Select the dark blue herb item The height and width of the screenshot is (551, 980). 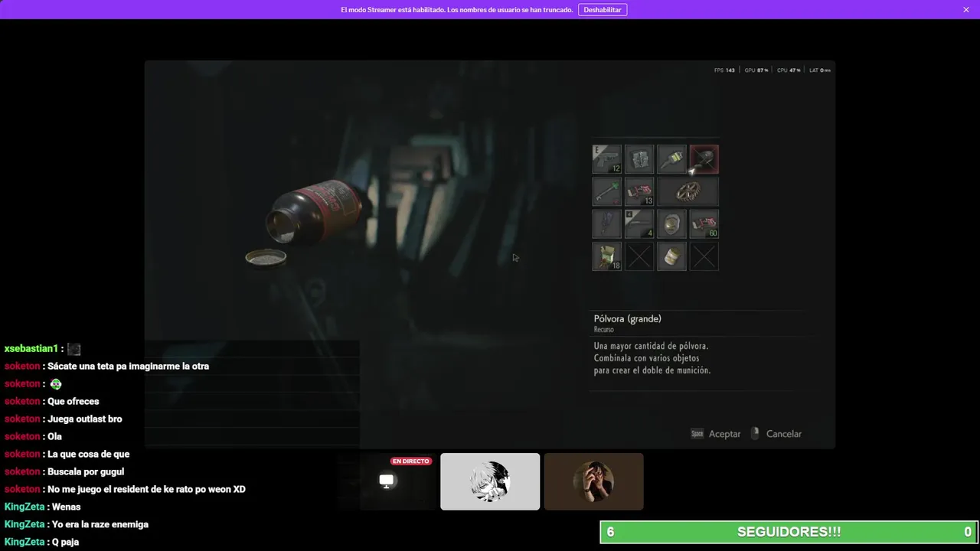tap(607, 223)
